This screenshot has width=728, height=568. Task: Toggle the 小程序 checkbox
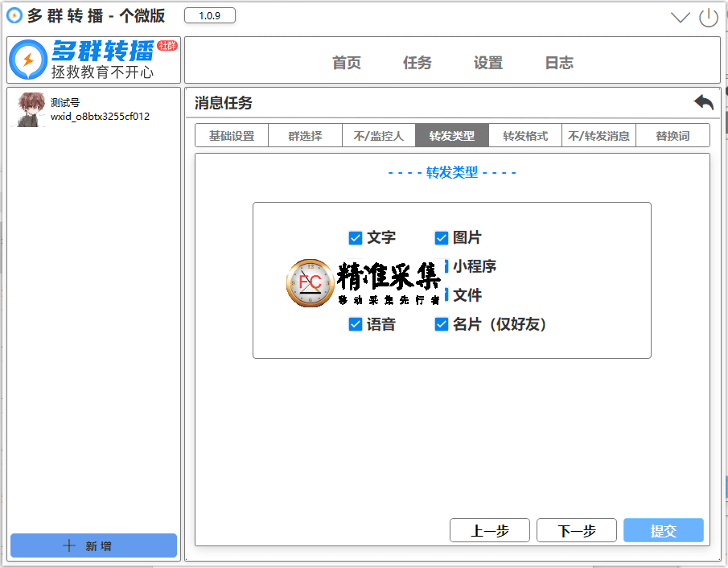pyautogui.click(x=446, y=266)
